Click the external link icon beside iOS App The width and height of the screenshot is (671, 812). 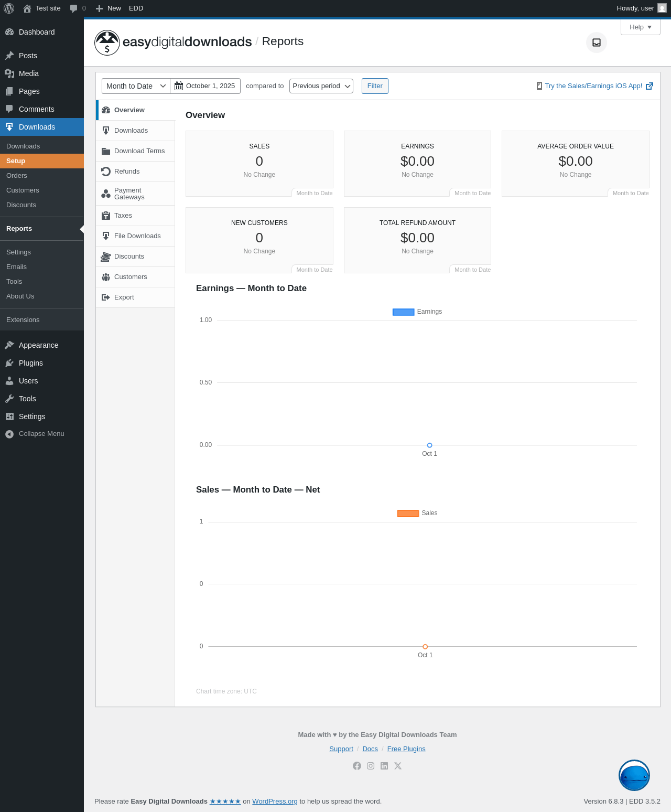click(650, 86)
